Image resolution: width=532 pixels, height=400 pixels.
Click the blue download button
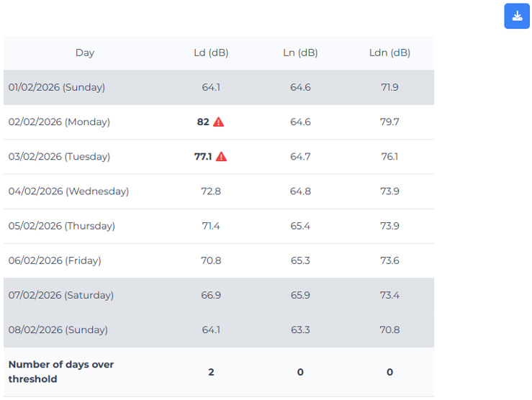point(517,17)
